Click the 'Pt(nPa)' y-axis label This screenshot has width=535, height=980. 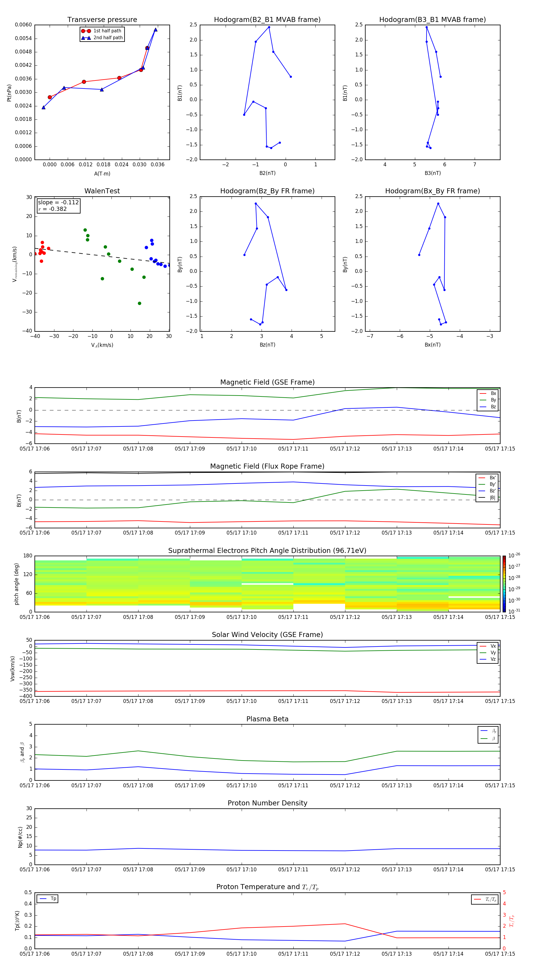coord(9,92)
